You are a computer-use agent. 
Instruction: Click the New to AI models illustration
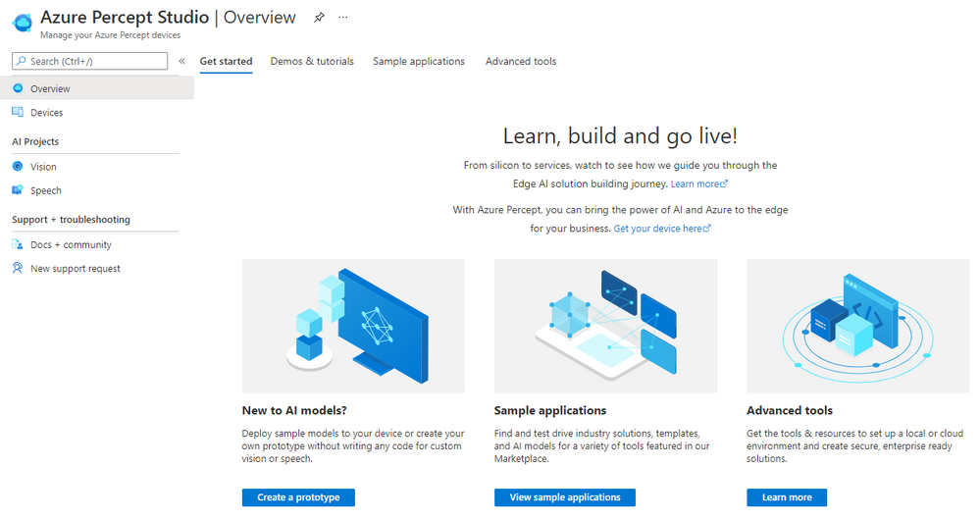353,327
